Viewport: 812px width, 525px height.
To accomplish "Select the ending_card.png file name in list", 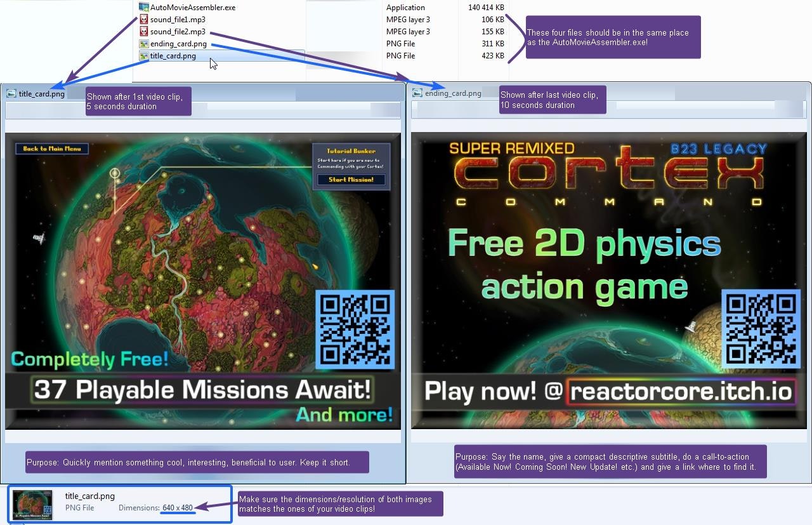I will click(x=178, y=44).
